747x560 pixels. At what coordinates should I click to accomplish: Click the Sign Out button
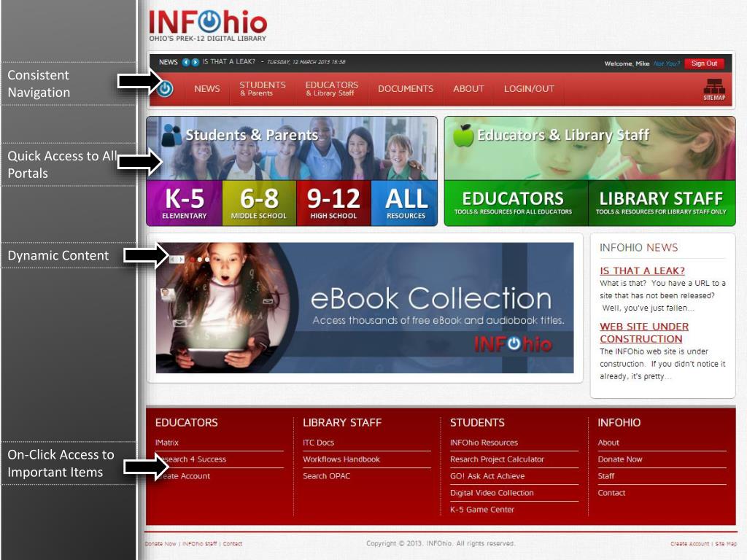click(x=704, y=63)
